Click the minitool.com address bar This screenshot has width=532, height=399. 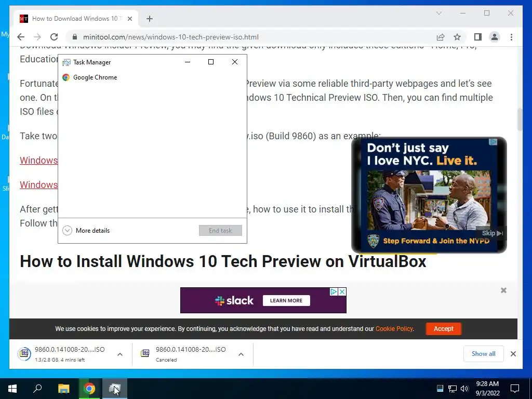pos(251,37)
